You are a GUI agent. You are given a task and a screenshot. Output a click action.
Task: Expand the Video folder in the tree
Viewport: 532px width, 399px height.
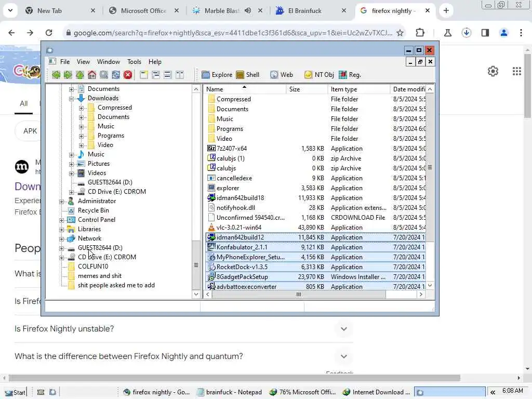point(81,145)
